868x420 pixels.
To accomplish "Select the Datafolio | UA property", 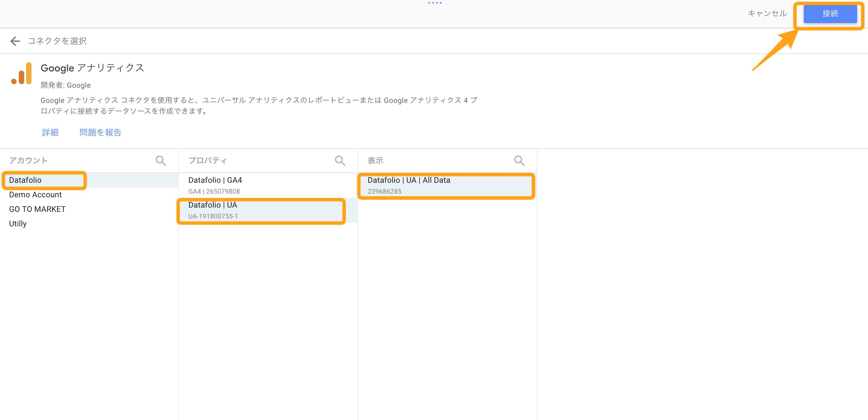I will 268,210.
